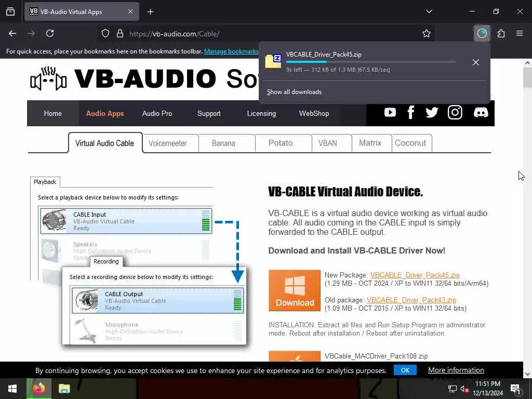Select the Virtual Audio Cable tab

click(105, 143)
